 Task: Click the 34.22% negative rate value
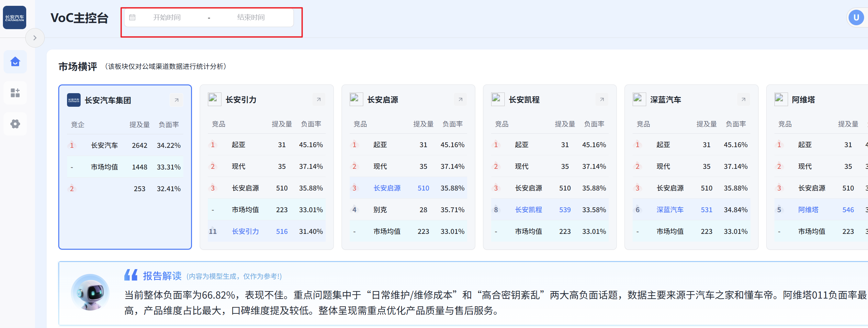(x=168, y=146)
